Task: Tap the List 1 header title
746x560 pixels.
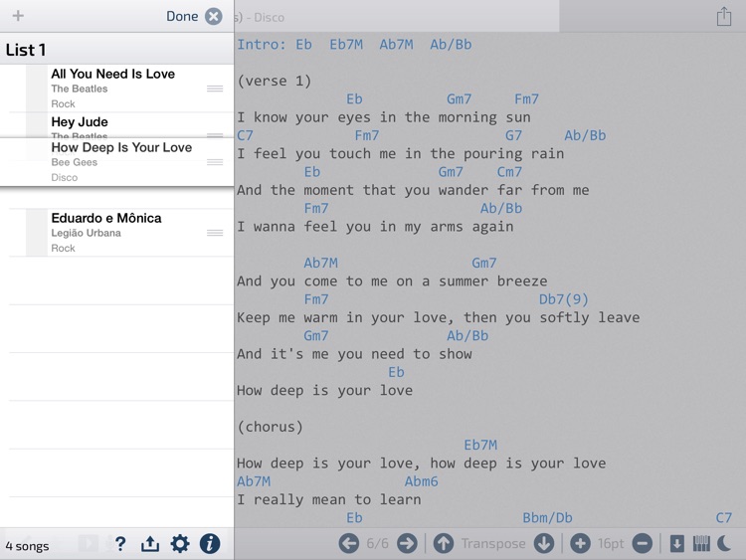Action: coord(26,50)
